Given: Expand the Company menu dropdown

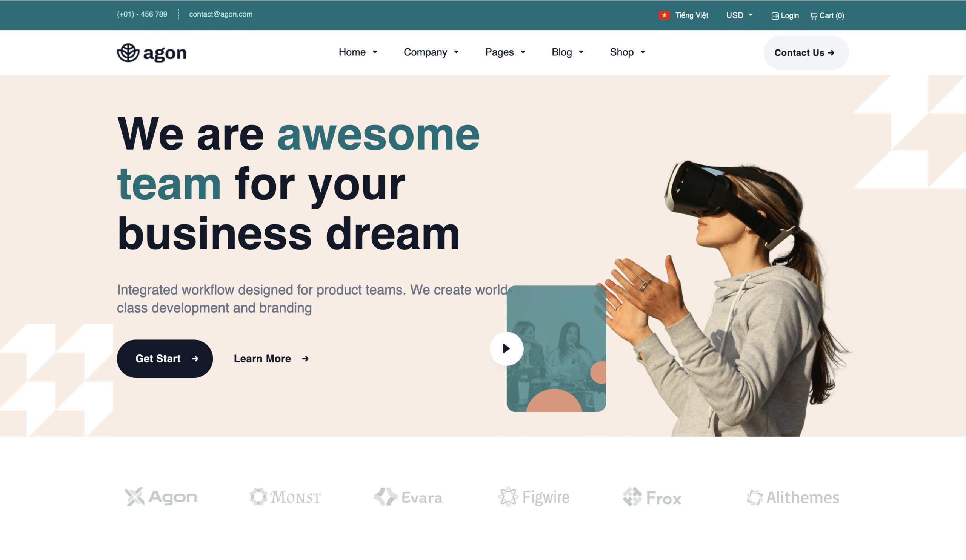Looking at the screenshot, I should coord(431,52).
